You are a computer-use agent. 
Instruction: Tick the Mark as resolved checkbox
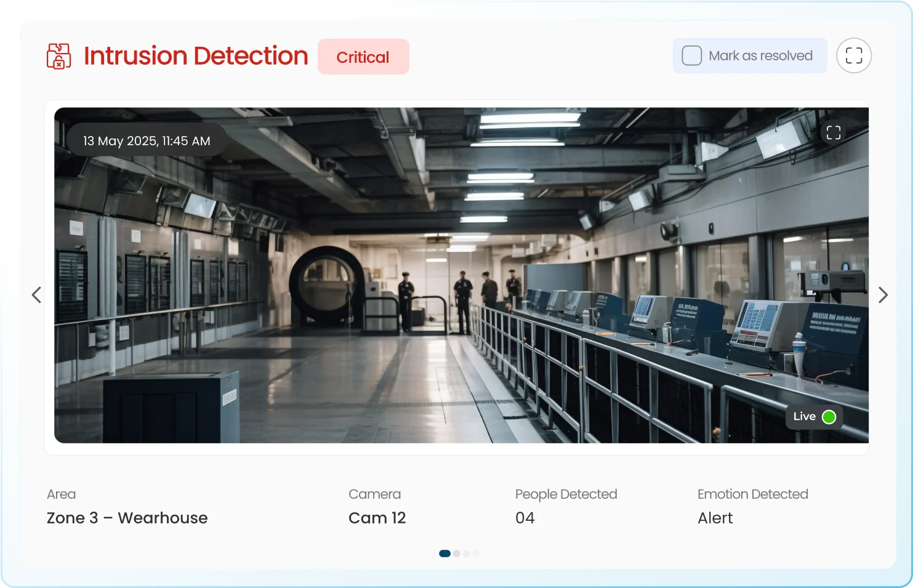coord(691,55)
